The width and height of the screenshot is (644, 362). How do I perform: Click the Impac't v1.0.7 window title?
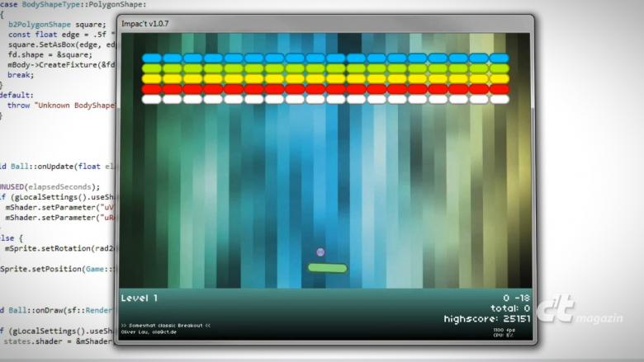click(x=145, y=24)
